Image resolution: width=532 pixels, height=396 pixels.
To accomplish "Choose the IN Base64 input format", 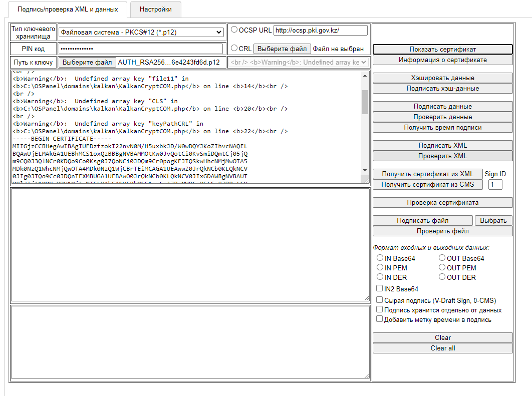I will coord(380,258).
